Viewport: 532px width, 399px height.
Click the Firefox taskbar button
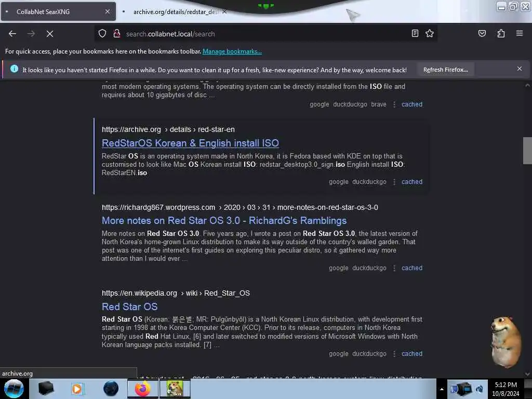click(143, 389)
